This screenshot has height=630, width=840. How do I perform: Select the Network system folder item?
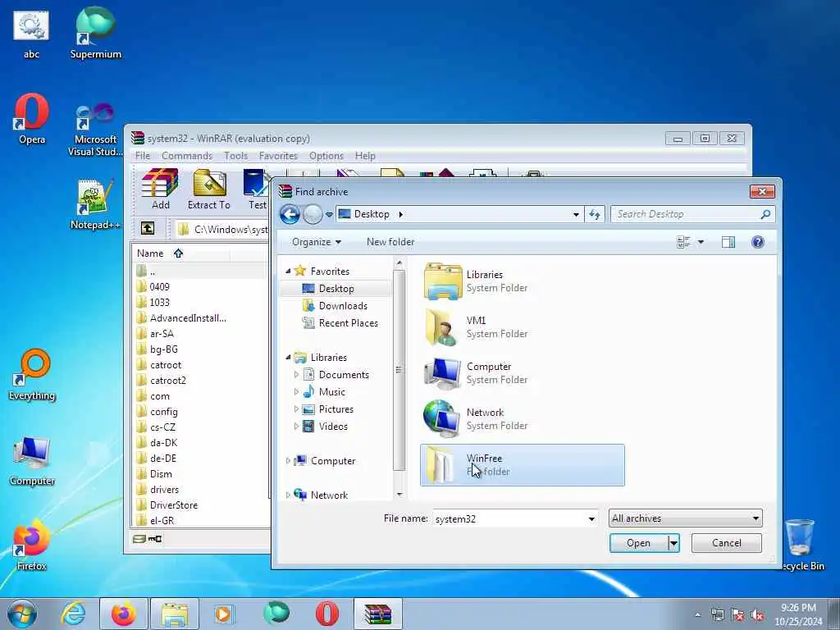pyautogui.click(x=523, y=419)
